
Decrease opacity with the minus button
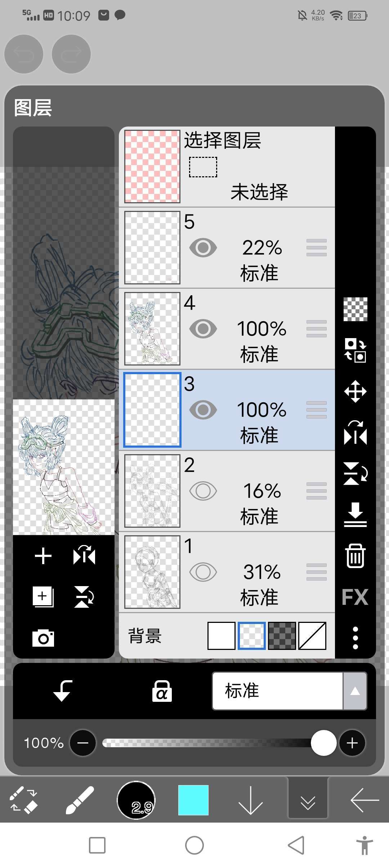pos(83,743)
